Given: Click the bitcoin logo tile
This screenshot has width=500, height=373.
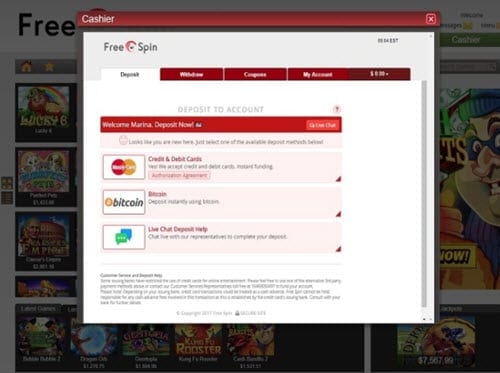Looking at the screenshot, I should pos(124,202).
